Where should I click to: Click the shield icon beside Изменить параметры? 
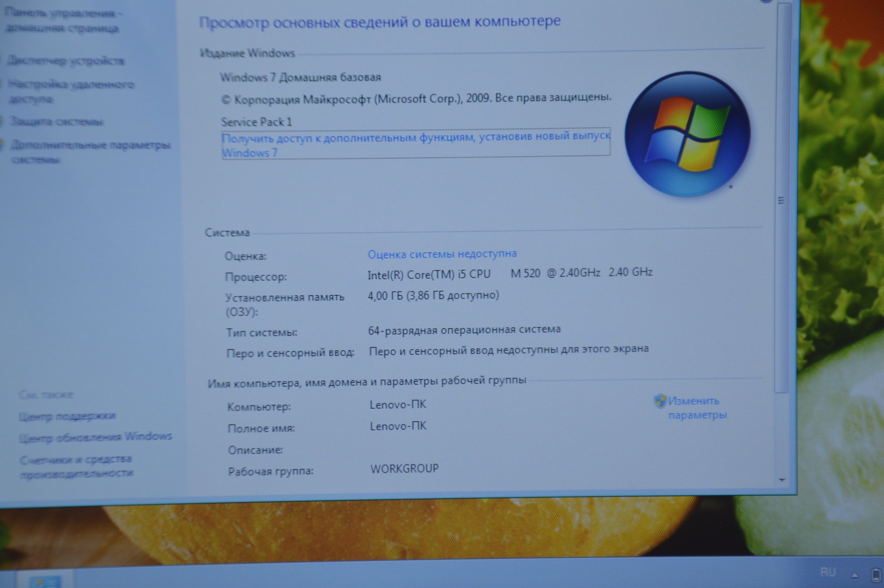660,401
